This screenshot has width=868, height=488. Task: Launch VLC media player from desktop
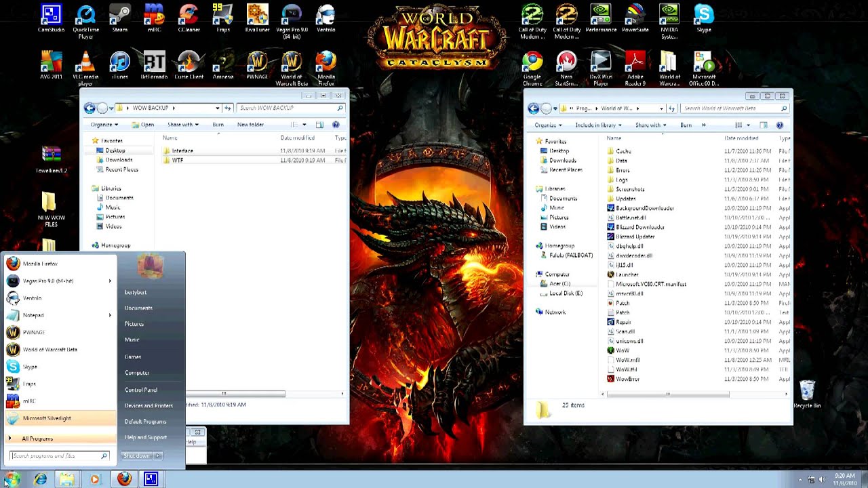tap(85, 68)
